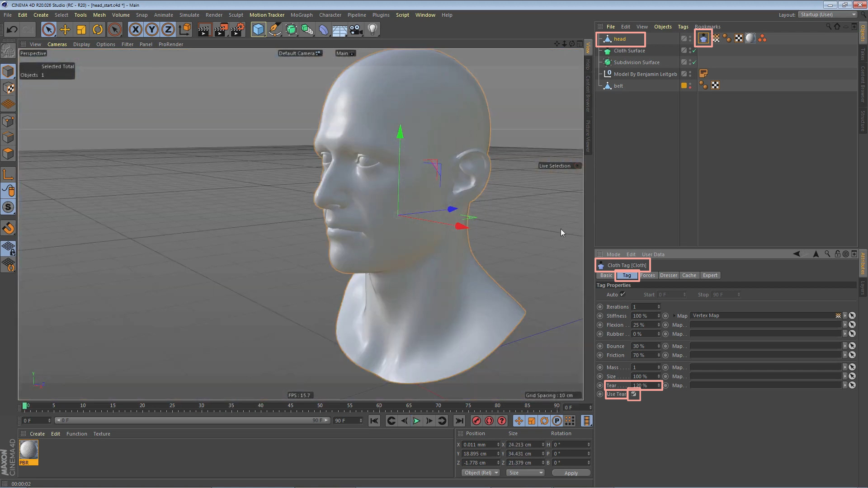
Task: Click Tear value stepper arrows
Action: pyautogui.click(x=659, y=385)
